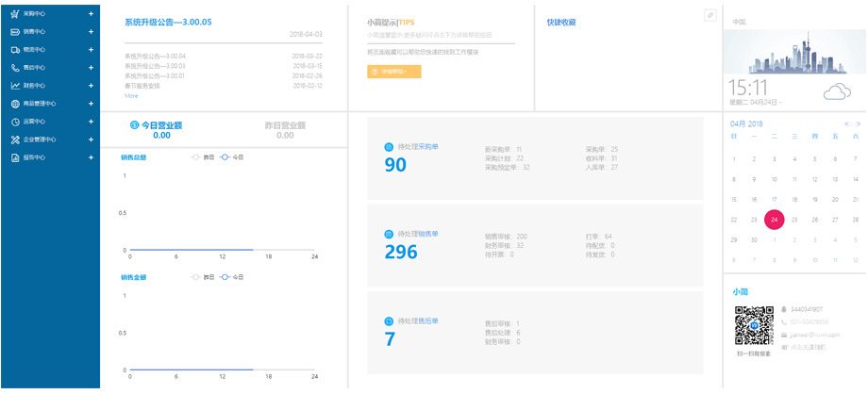Select the highlighted date 24 in calendar

tap(774, 219)
